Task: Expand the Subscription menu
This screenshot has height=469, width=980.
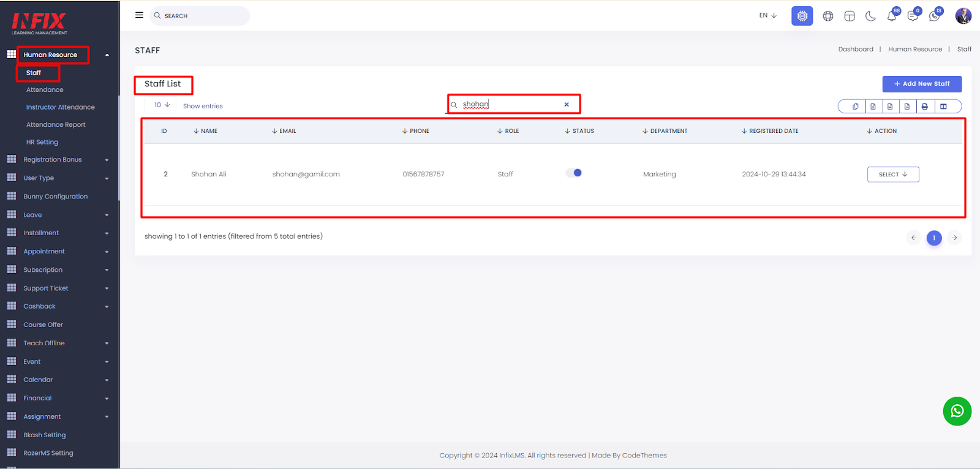Action: (x=107, y=270)
